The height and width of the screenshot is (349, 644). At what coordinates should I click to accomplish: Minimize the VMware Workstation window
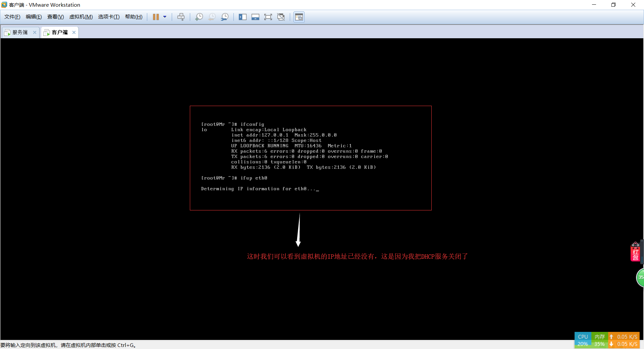(x=594, y=5)
